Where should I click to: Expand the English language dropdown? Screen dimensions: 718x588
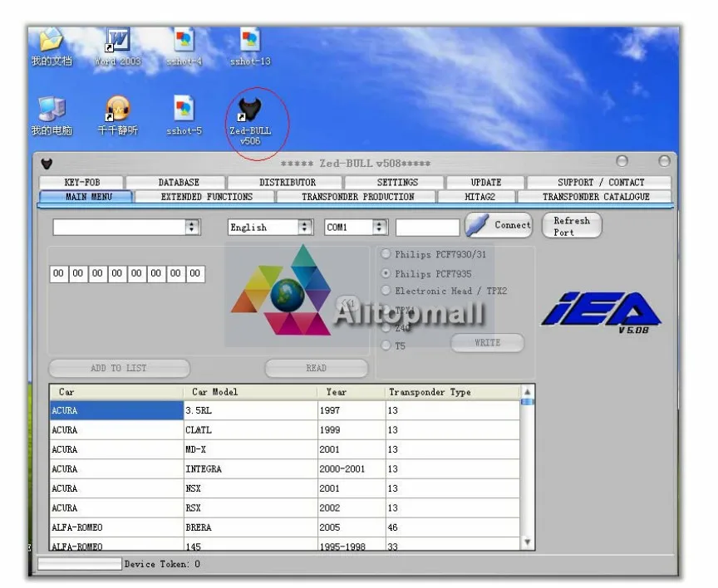coord(304,227)
